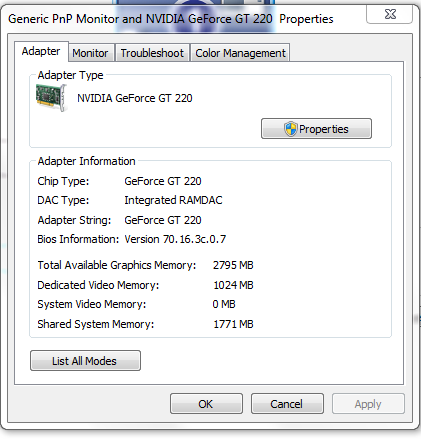Click the Bios version 70.16.3c.0.7 text

click(175, 239)
